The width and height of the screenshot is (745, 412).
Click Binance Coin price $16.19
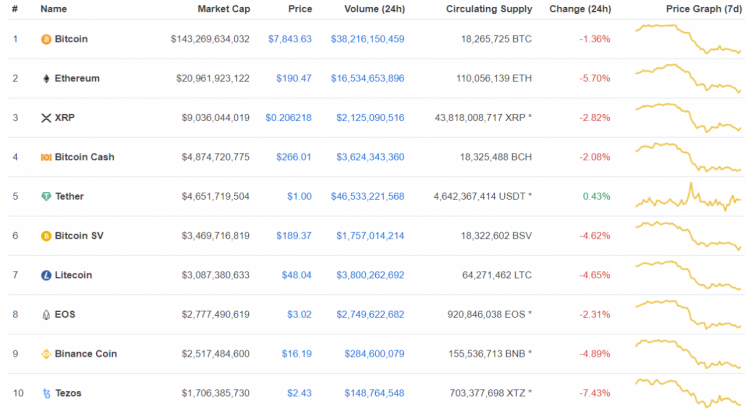[x=296, y=354]
